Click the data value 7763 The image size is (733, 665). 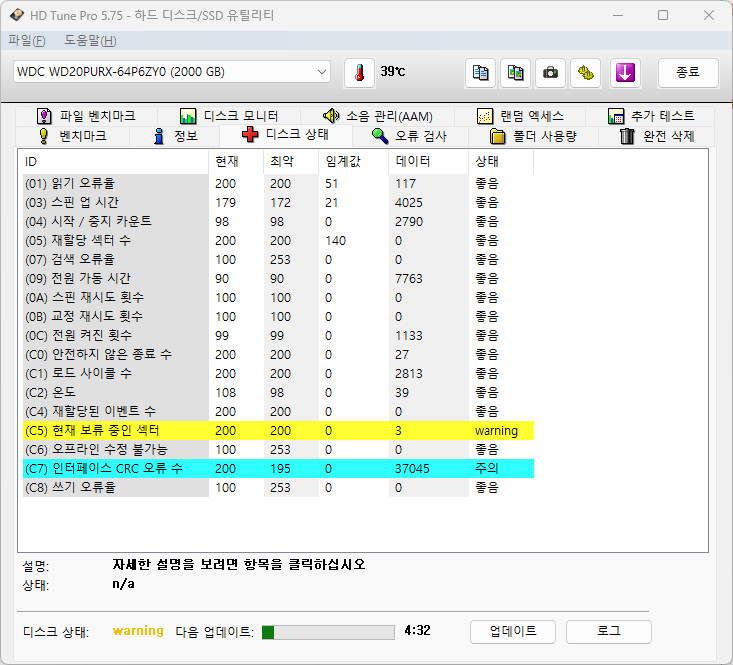click(x=409, y=279)
